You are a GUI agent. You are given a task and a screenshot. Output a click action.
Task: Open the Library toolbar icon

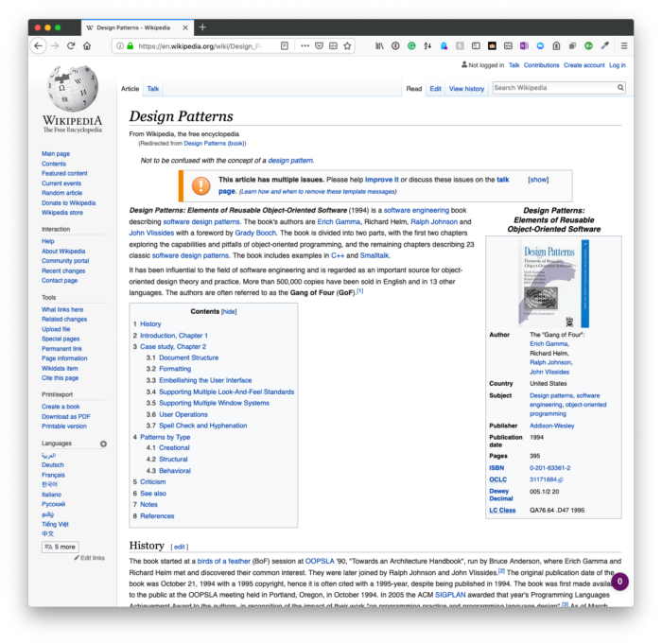click(x=379, y=46)
